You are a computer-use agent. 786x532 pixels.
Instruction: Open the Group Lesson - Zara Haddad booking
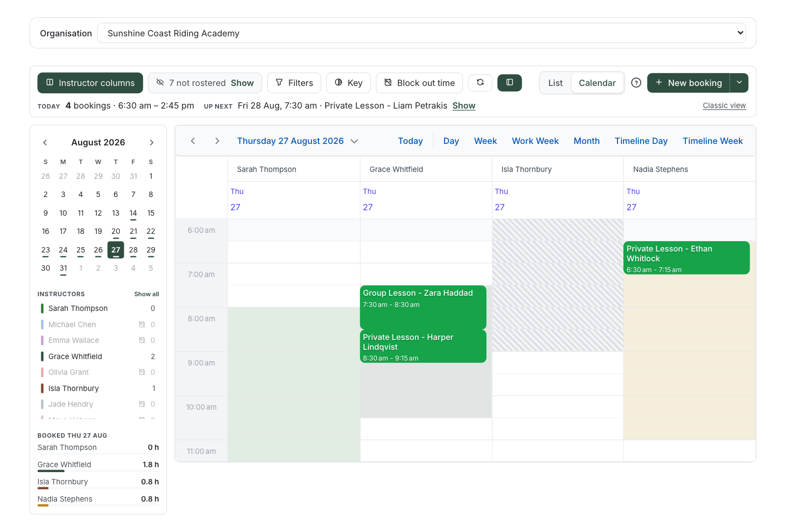[423, 307]
